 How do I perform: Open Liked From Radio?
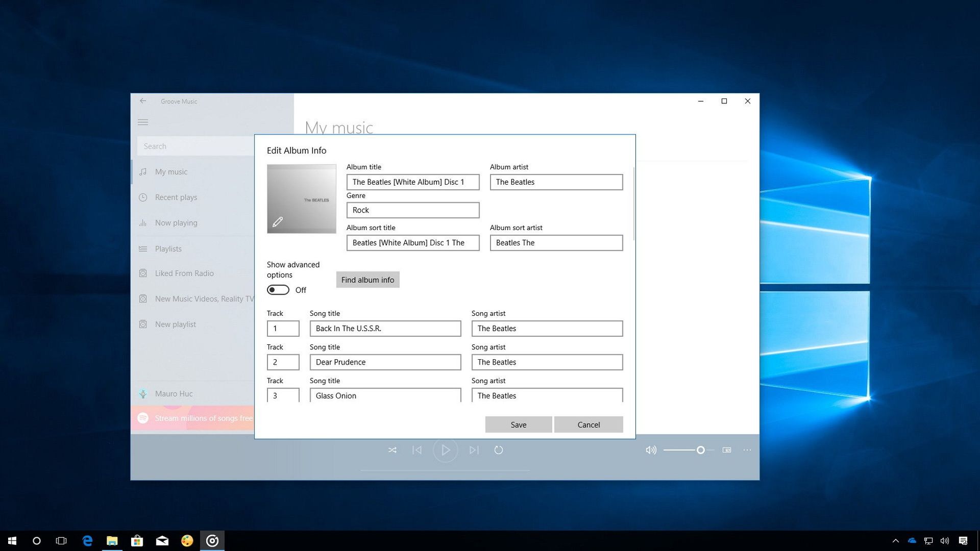tap(184, 273)
